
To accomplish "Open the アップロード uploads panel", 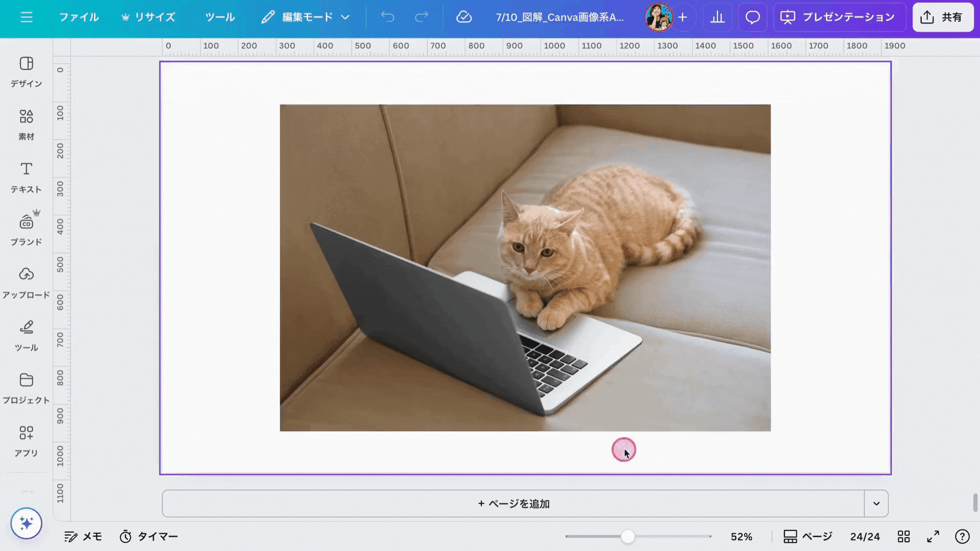I will pos(27,282).
